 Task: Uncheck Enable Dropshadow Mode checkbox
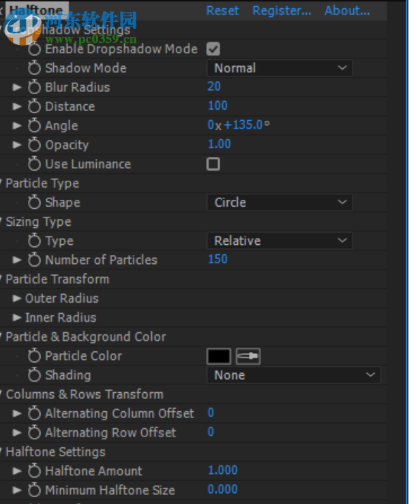(213, 49)
